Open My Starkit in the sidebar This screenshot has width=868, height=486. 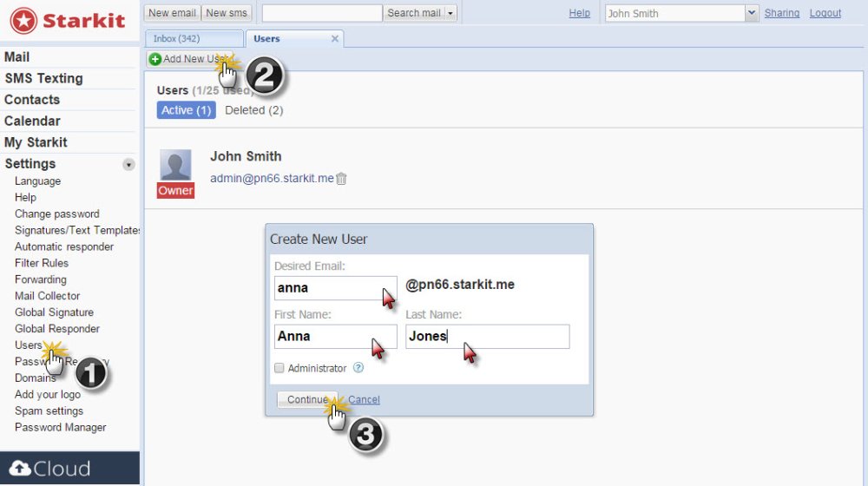point(36,142)
